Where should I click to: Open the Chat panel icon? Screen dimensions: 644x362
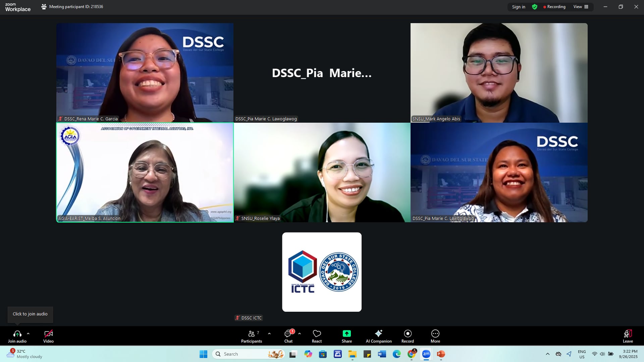(x=288, y=334)
